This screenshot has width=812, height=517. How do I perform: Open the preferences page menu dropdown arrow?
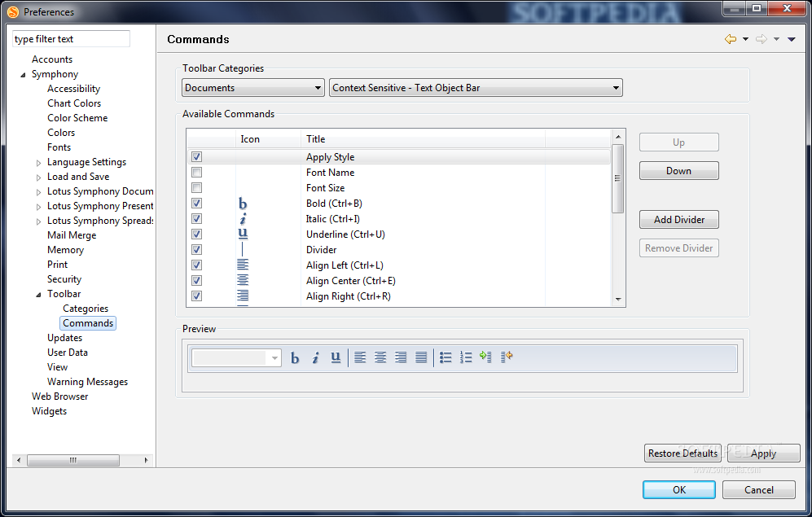click(x=792, y=39)
